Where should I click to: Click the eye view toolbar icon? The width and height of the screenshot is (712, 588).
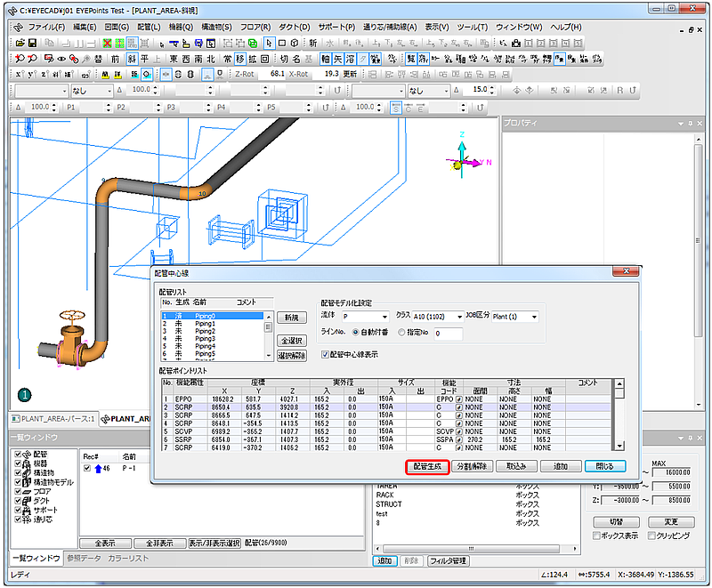coord(61,59)
